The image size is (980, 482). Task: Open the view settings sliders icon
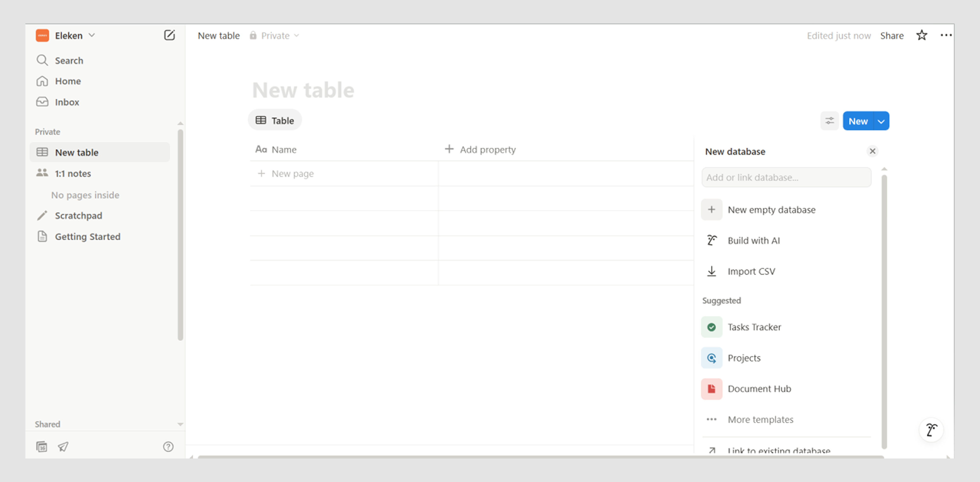click(829, 121)
